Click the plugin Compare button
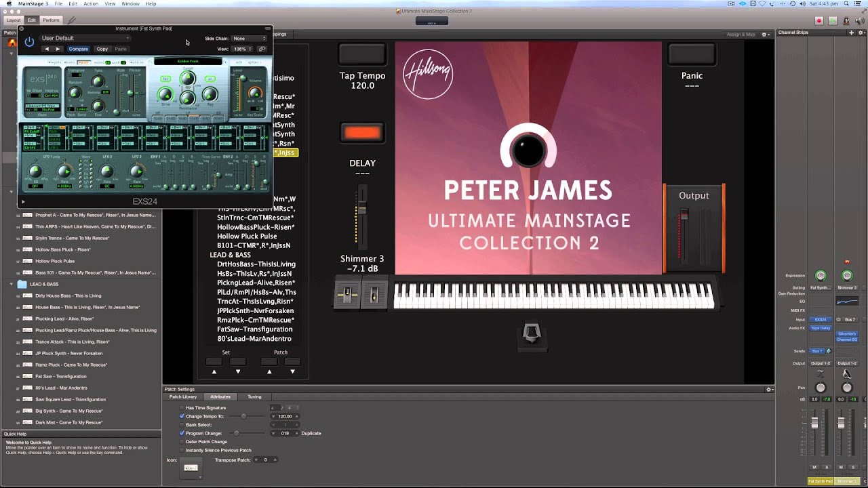Viewport: 868px width, 488px height. click(x=78, y=49)
